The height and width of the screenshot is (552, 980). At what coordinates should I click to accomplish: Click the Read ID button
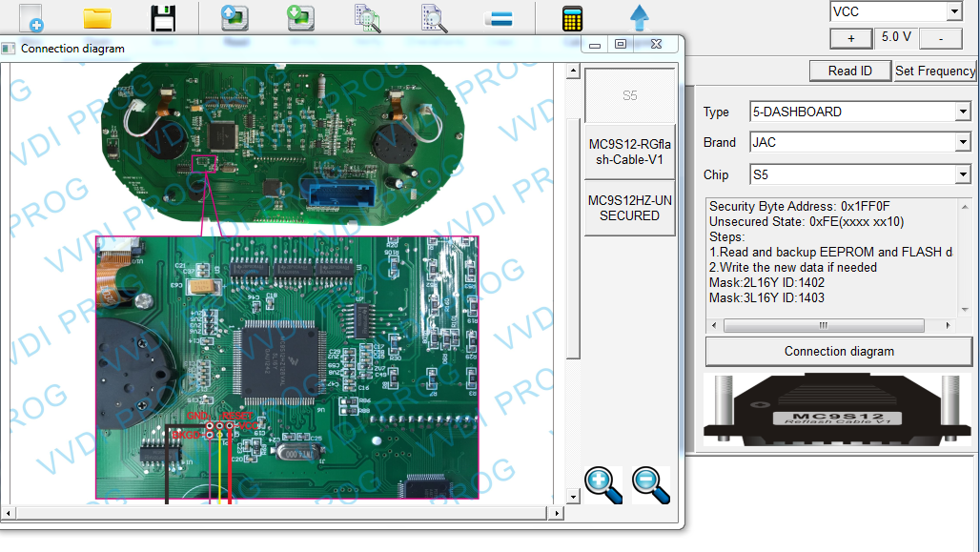pyautogui.click(x=850, y=71)
